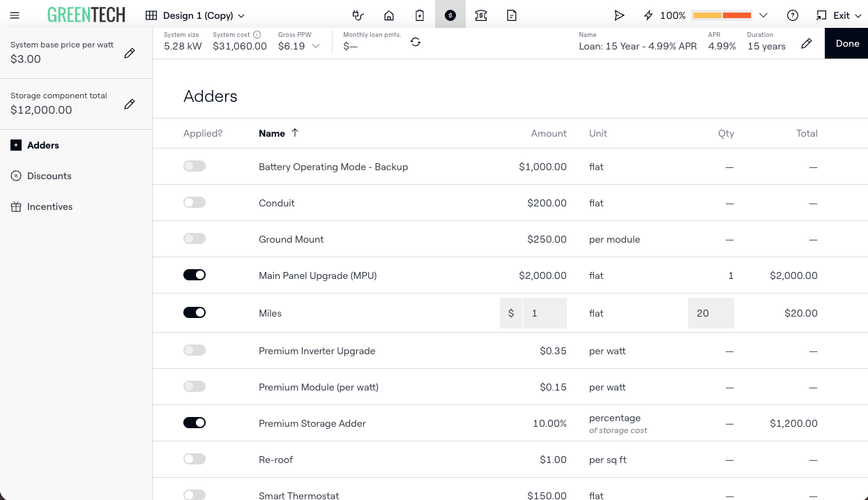The width and height of the screenshot is (868, 500).
Task: Edit system base price per watt
Action: (130, 53)
